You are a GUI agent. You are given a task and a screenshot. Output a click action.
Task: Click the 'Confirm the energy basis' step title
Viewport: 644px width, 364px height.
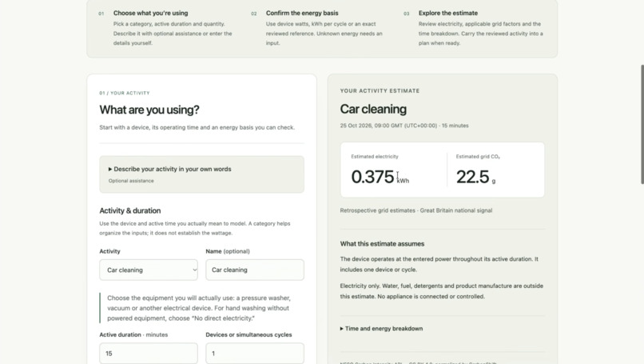click(x=302, y=13)
